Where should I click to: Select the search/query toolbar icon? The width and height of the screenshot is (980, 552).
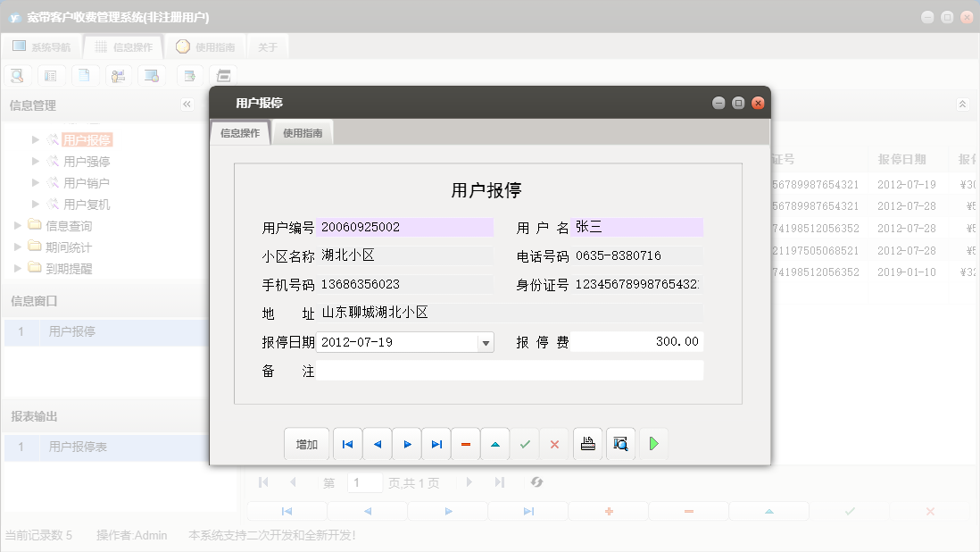16,75
